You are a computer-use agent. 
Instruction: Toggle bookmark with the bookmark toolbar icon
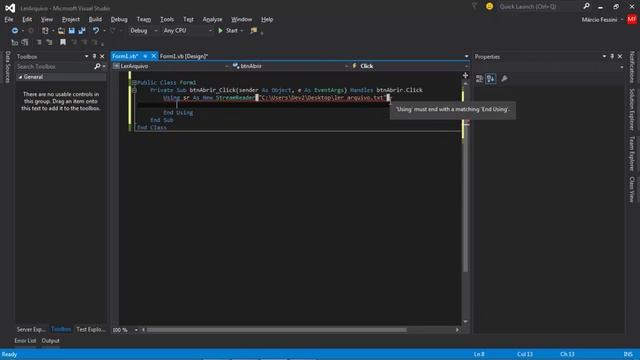click(63, 42)
